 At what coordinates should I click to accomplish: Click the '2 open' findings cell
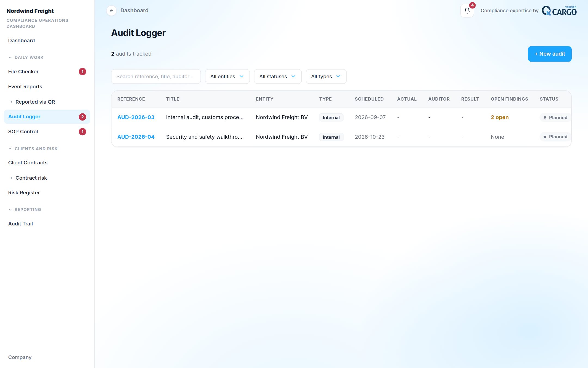(x=500, y=117)
